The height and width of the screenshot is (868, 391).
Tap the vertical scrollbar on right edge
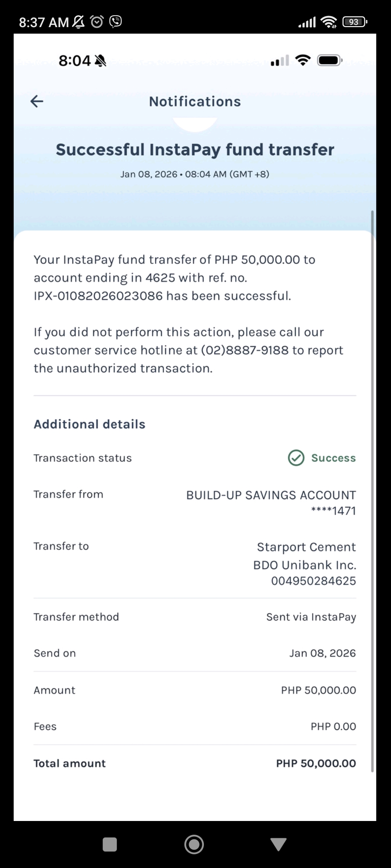click(x=372, y=492)
